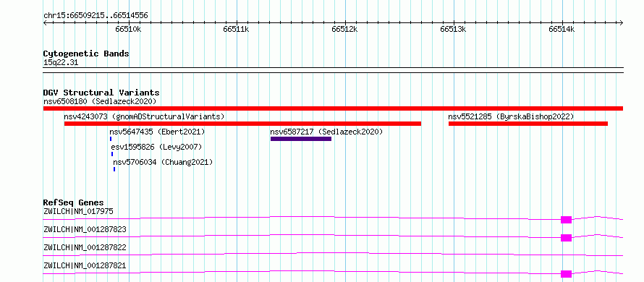Click the DGV Structural Variants track title
This screenshot has height=282, width=644.
[101, 93]
